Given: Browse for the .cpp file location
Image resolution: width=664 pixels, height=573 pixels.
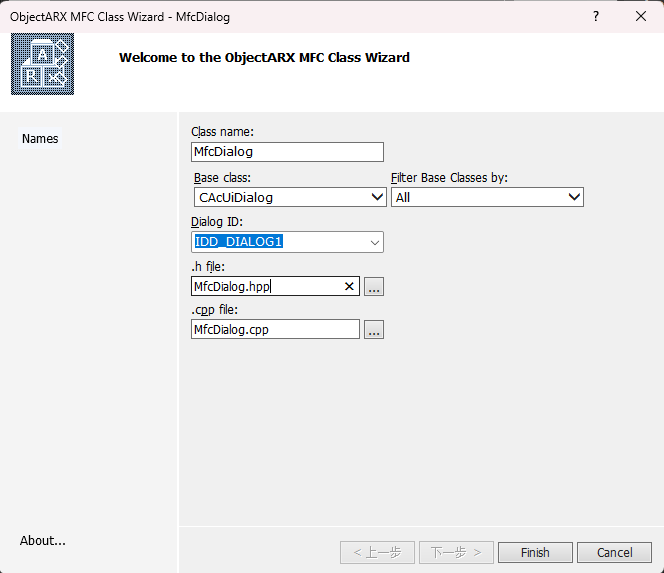Looking at the screenshot, I should click(374, 330).
